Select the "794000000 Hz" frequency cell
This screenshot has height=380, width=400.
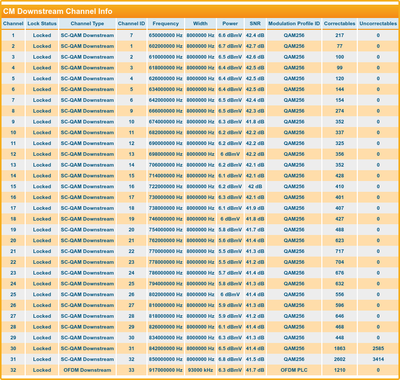pyautogui.click(x=166, y=284)
